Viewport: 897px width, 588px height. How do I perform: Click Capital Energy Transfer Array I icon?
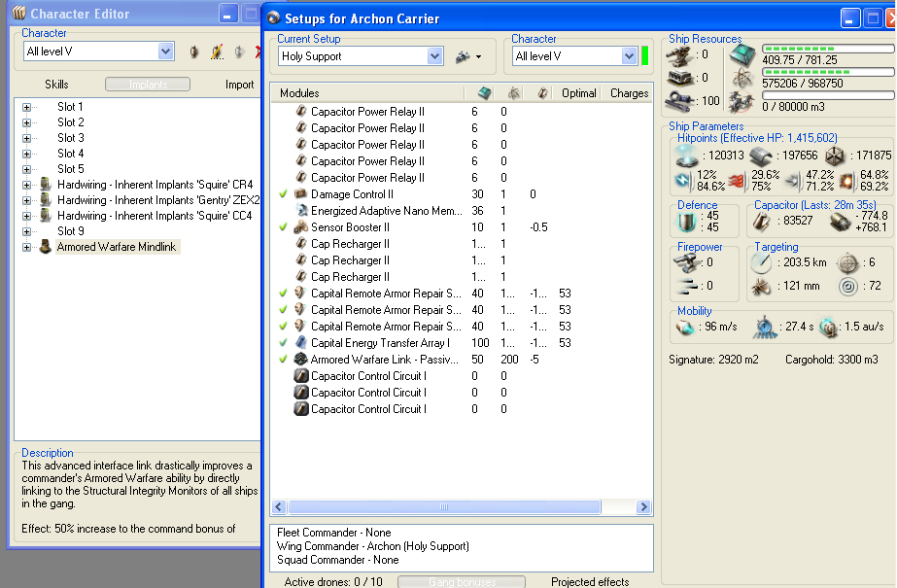point(301,343)
